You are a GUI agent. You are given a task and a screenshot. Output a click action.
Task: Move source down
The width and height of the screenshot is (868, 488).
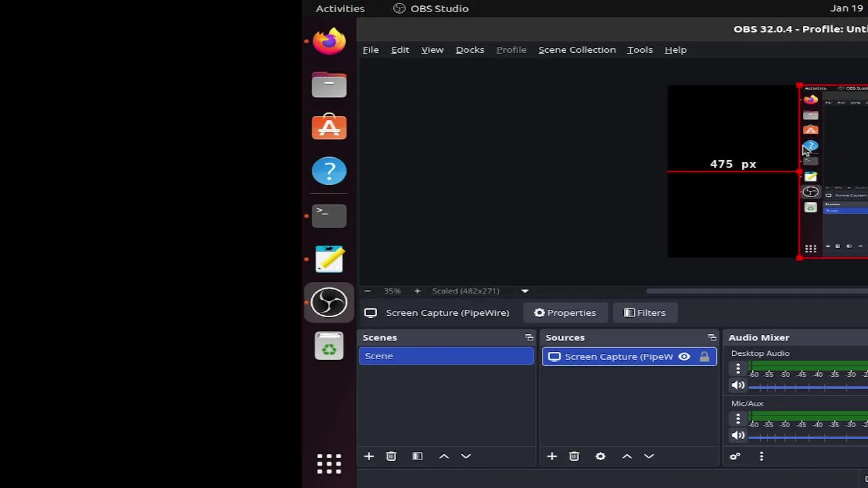pos(649,456)
